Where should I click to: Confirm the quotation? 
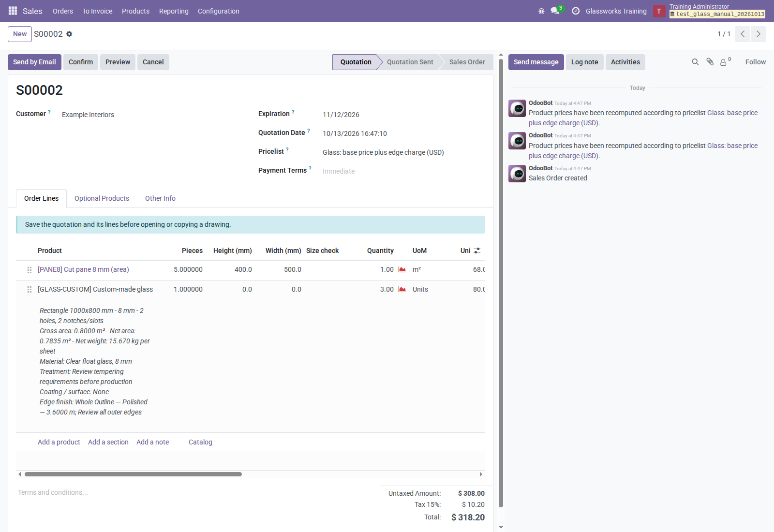[x=81, y=62]
